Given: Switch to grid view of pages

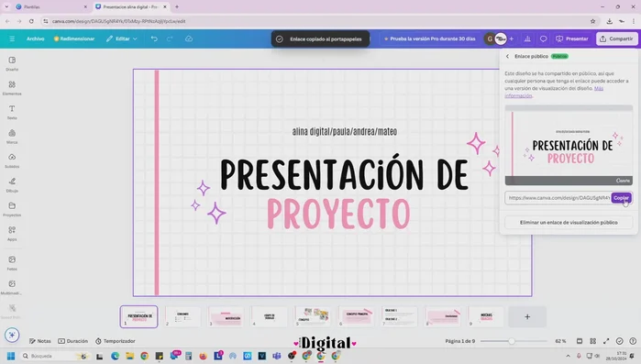Looking at the screenshot, I should [x=592, y=341].
